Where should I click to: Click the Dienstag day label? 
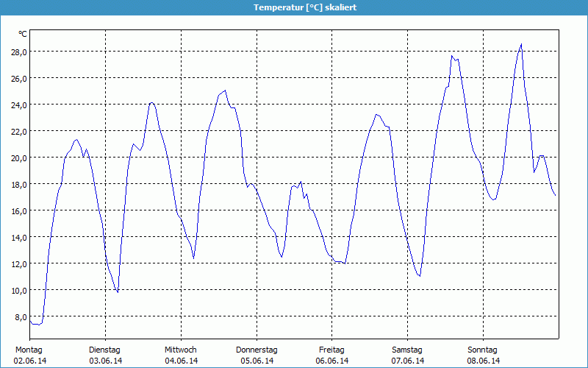(104, 350)
